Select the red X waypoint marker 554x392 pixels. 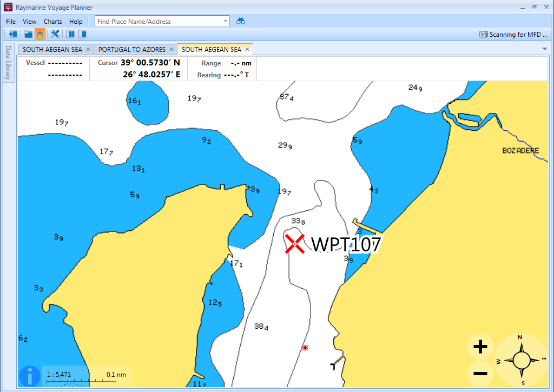(x=295, y=244)
